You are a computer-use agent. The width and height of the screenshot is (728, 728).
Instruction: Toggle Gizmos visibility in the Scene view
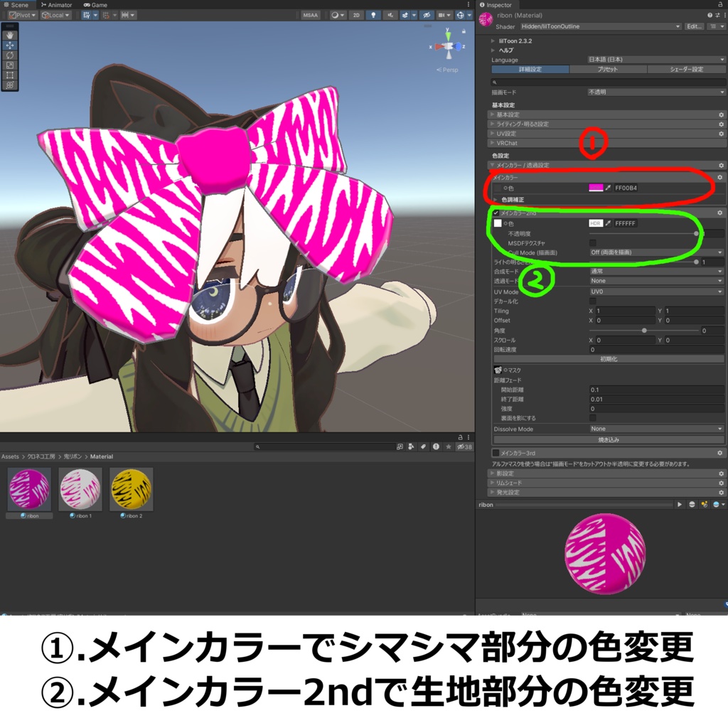[459, 14]
